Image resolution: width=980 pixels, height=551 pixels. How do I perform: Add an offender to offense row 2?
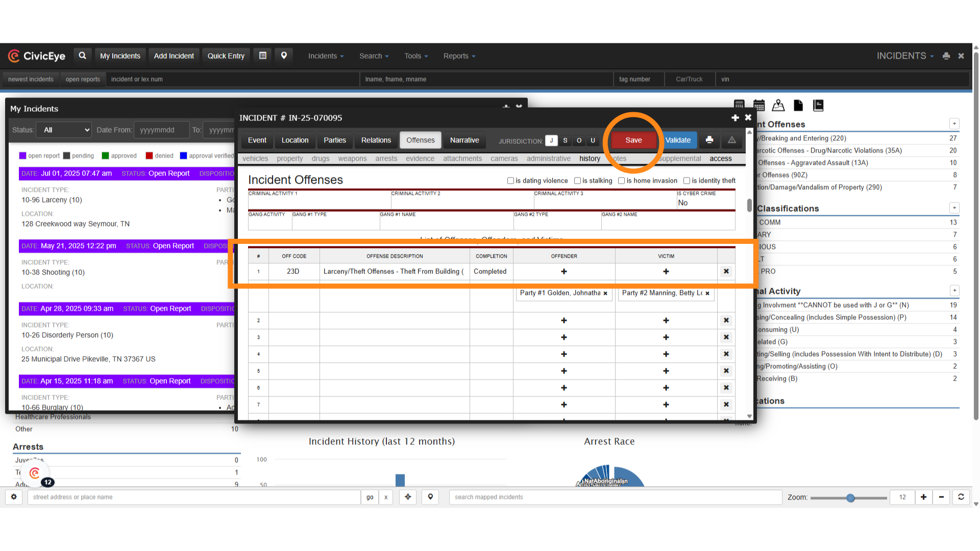tap(564, 320)
